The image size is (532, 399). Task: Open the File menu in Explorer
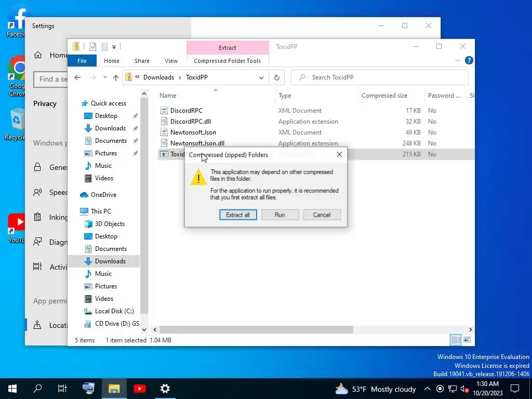82,61
